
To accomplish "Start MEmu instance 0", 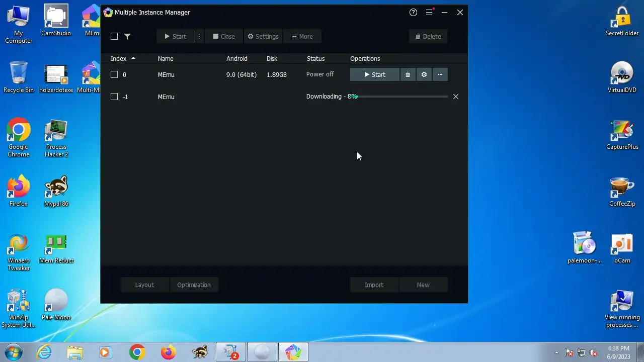I will [375, 74].
